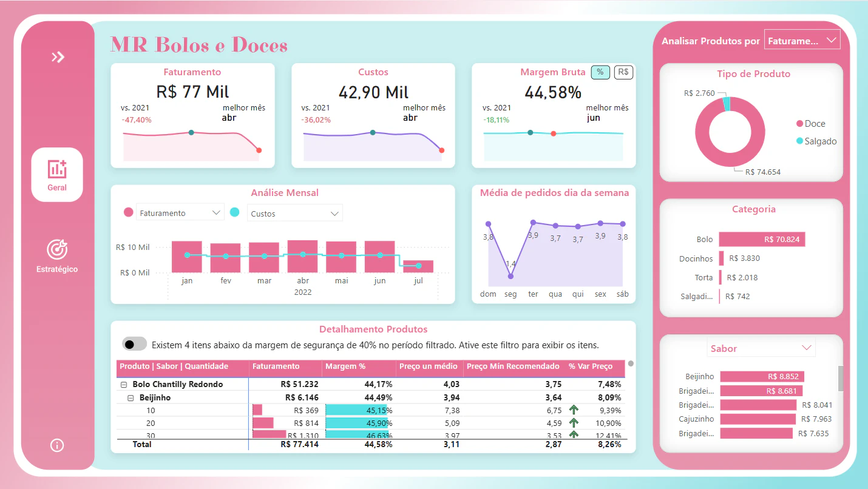Click the R$ 6.146 table cell
The image size is (868, 489).
click(302, 398)
